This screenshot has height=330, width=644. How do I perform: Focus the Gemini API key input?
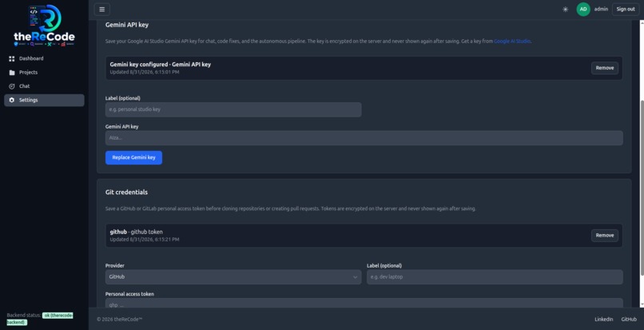click(x=364, y=138)
